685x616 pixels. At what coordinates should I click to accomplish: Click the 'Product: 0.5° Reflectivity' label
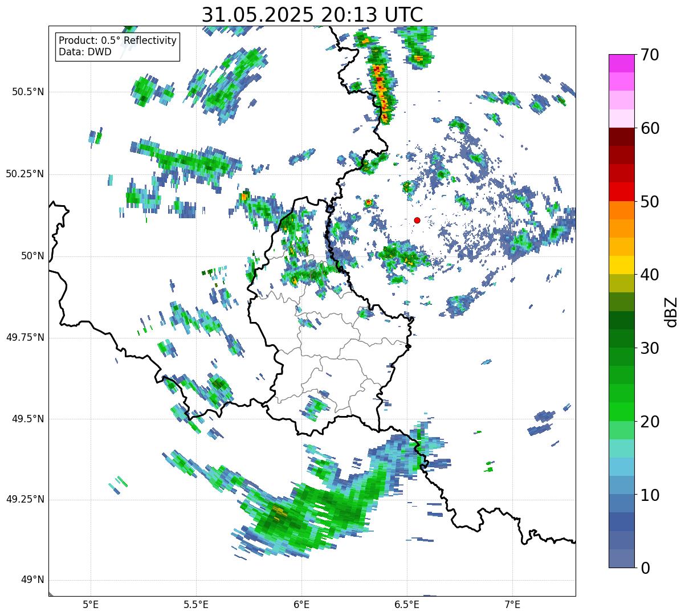(x=118, y=40)
